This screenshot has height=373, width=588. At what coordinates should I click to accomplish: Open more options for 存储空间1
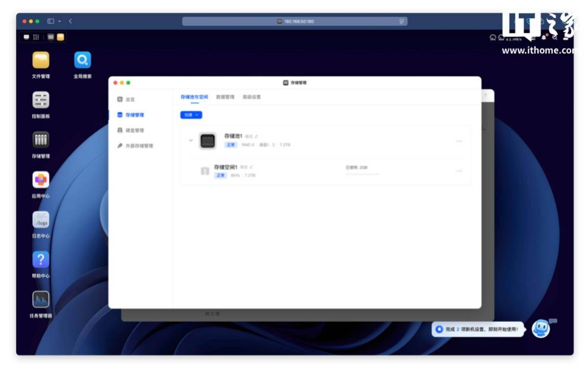point(459,171)
